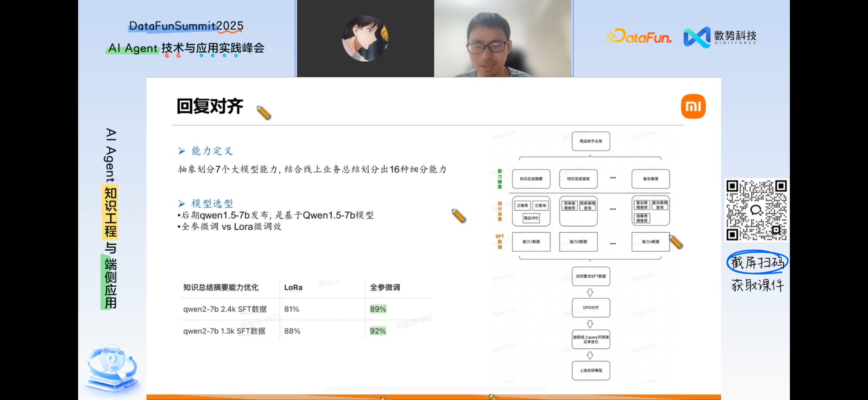Click the blue arrow before 能力定义
868x400 pixels.
click(182, 151)
